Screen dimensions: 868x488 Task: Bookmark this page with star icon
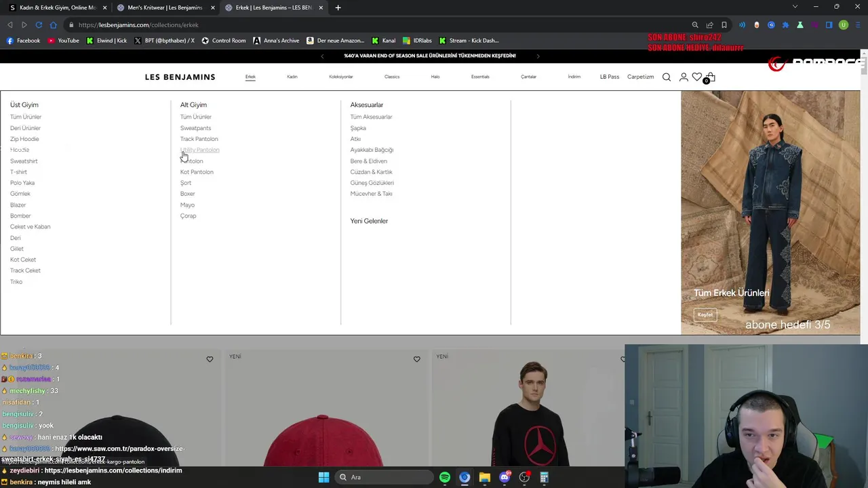click(x=724, y=25)
